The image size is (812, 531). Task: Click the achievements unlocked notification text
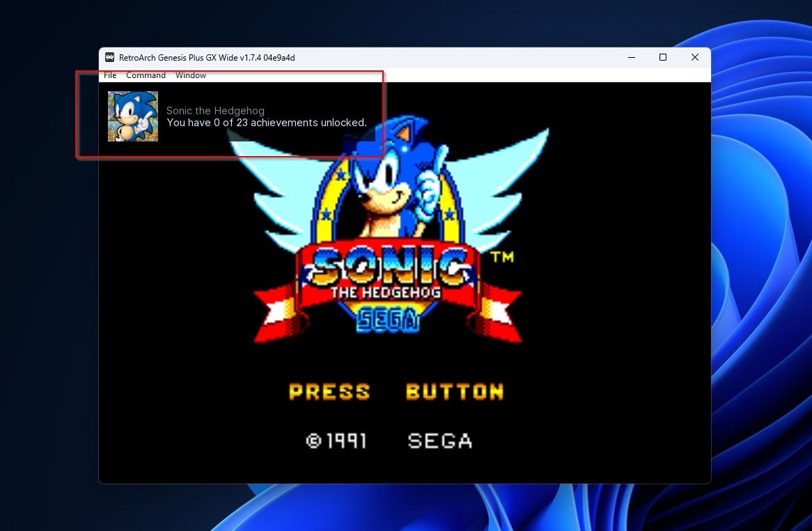click(x=267, y=123)
